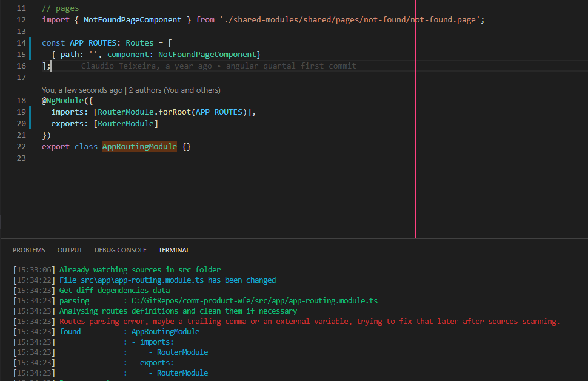Open the OUTPUT tab
588x381 pixels.
69,249
